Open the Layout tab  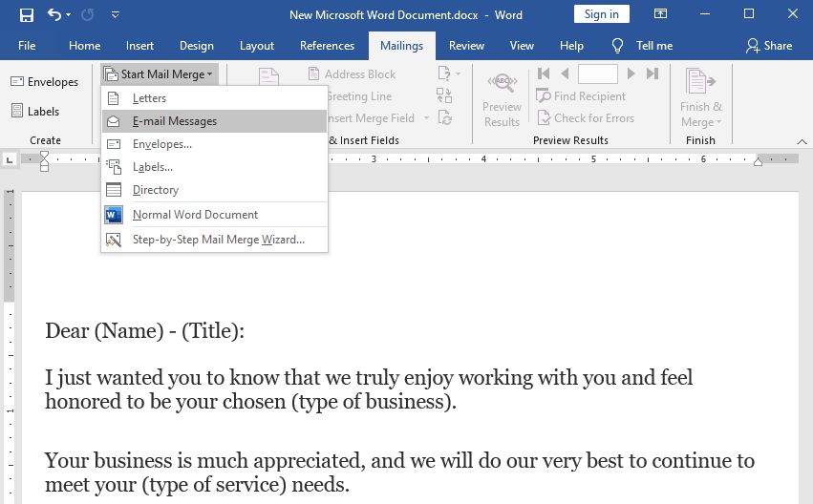(257, 46)
